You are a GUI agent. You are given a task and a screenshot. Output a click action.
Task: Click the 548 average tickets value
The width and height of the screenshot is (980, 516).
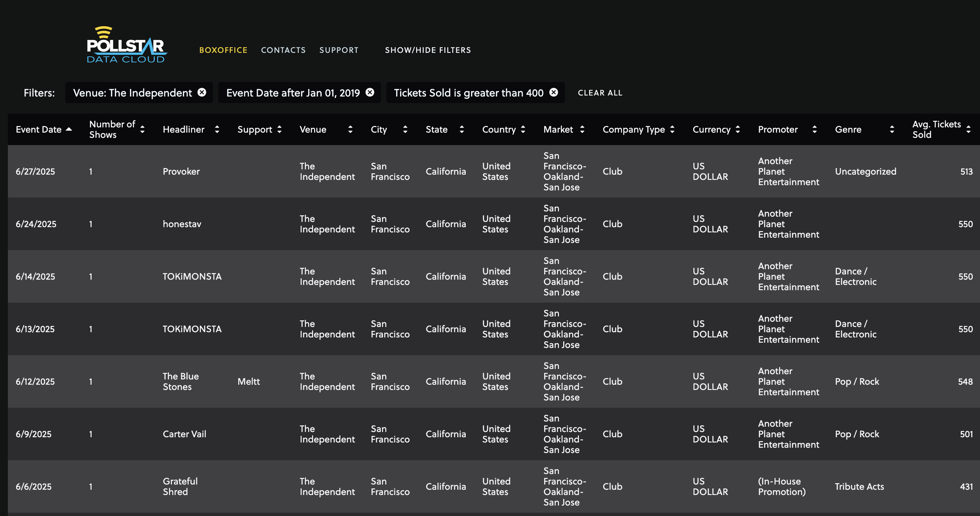965,381
